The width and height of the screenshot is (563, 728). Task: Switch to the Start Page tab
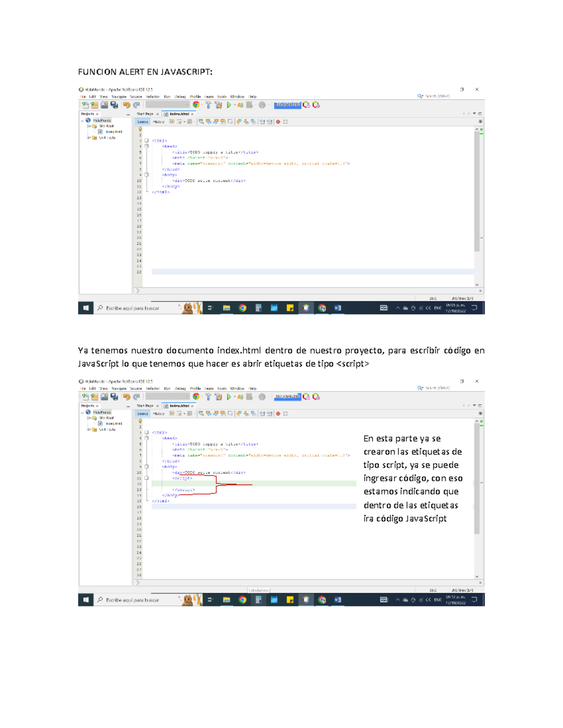pos(145,113)
